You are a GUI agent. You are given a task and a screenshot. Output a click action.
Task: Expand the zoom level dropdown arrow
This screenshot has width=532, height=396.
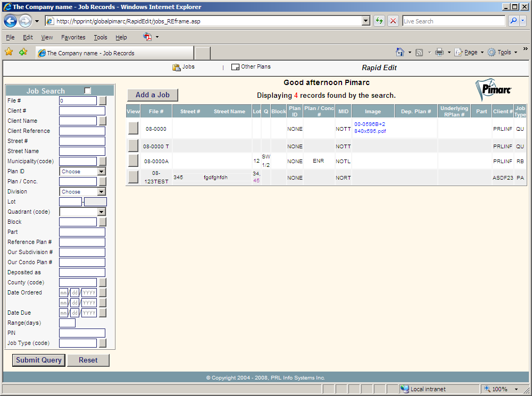pos(517,389)
